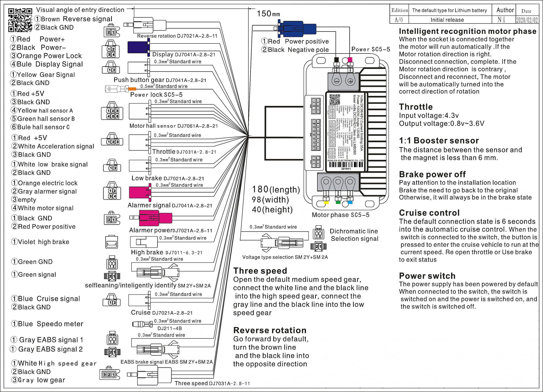Click the yellow motor phase terminal

(x=326, y=203)
